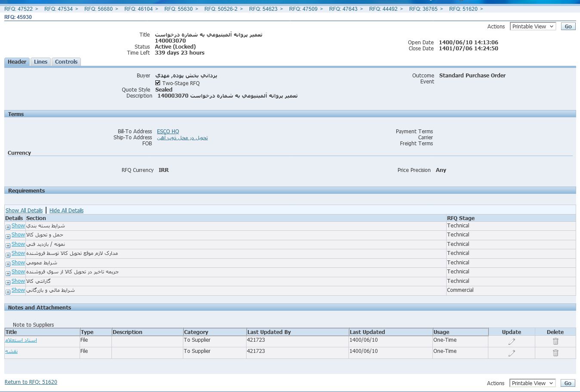Expand plus icon for جريمه تاخير row

tap(8, 273)
